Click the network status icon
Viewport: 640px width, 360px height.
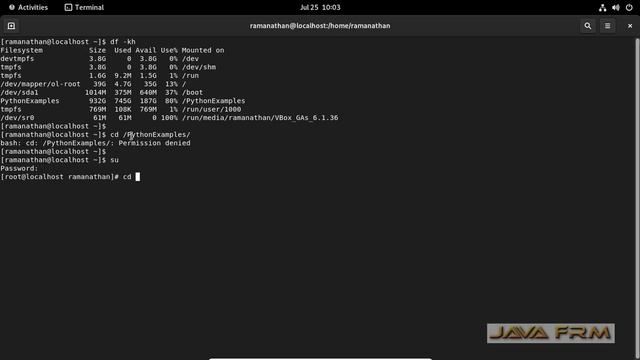[x=602, y=7]
